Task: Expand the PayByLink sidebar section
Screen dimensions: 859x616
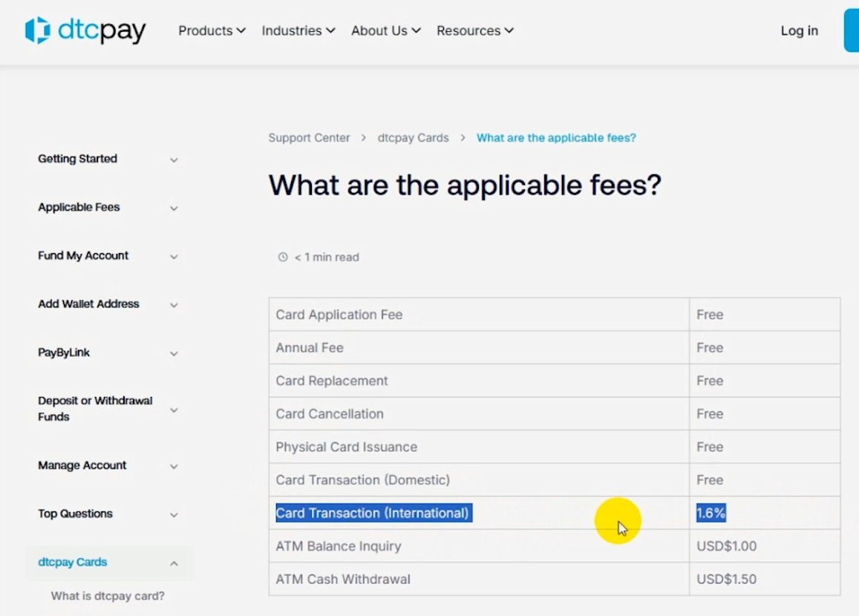Action: [174, 354]
